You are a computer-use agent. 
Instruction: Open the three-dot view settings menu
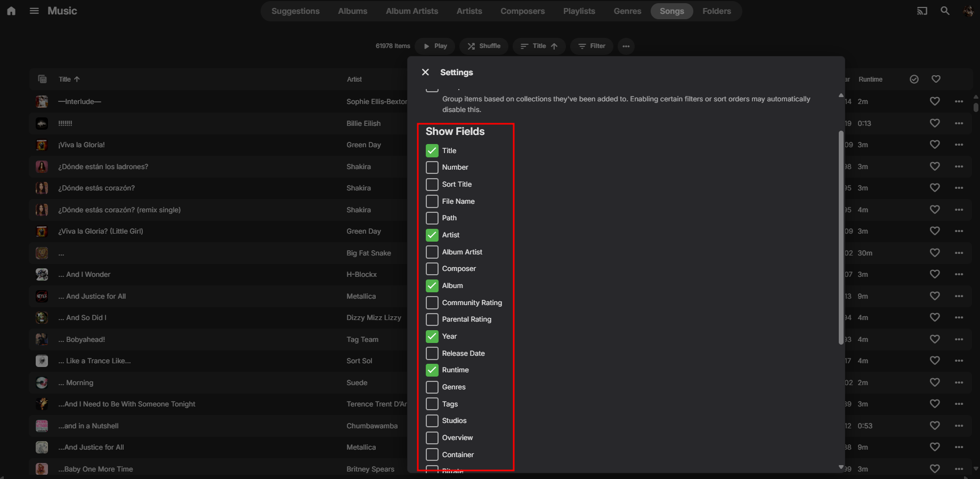[626, 46]
